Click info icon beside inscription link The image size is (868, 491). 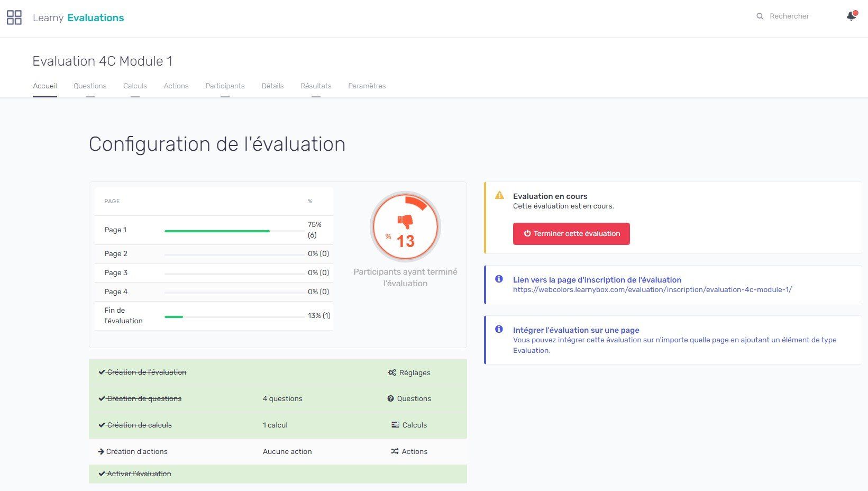pos(499,279)
